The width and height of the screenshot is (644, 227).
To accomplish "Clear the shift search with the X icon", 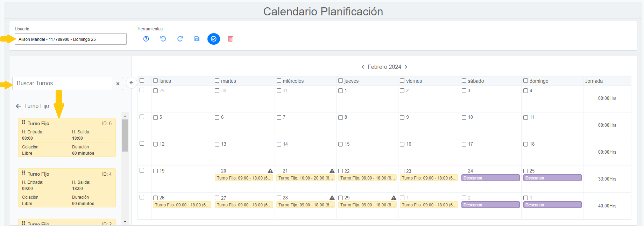I will (x=118, y=84).
